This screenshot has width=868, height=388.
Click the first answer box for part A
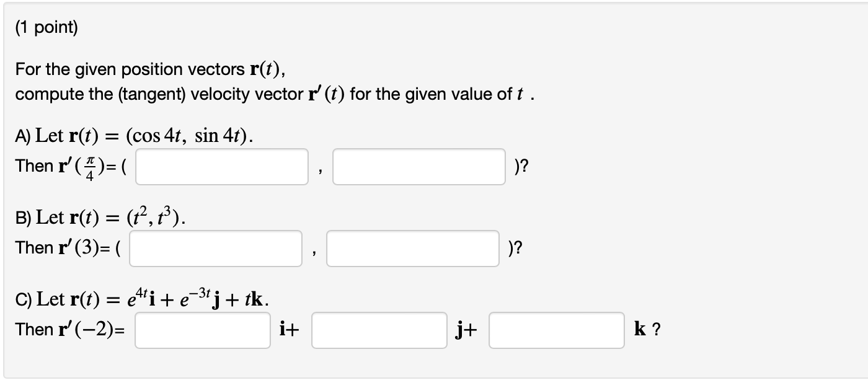click(221, 166)
